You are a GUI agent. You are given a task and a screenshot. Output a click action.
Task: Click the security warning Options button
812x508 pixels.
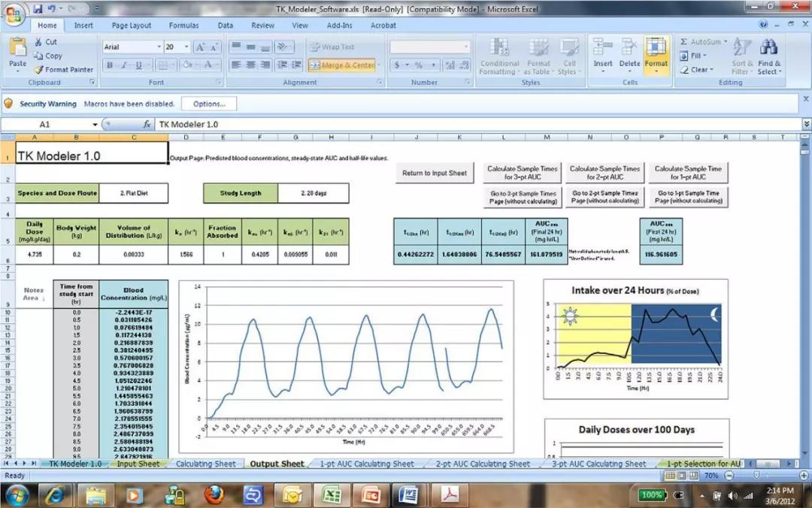pos(209,104)
